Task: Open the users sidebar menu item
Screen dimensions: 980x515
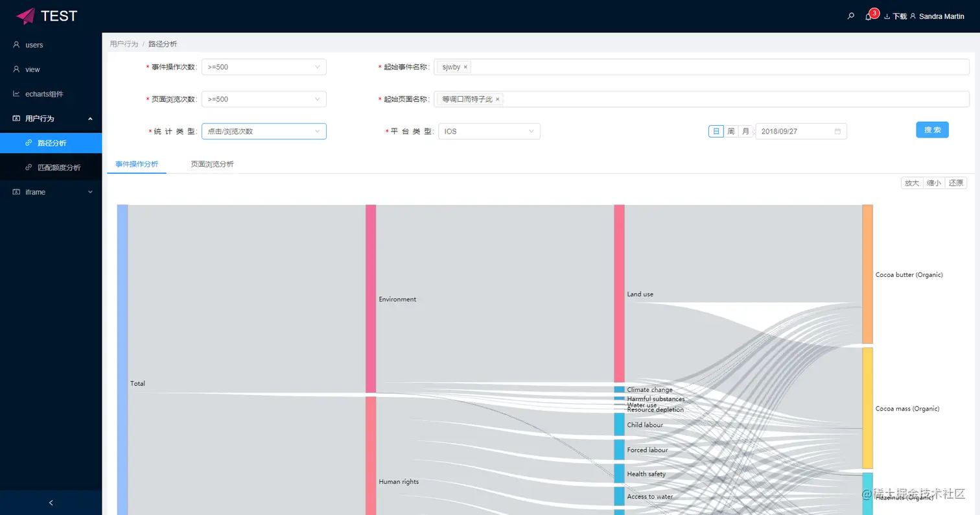Action: [x=51, y=45]
